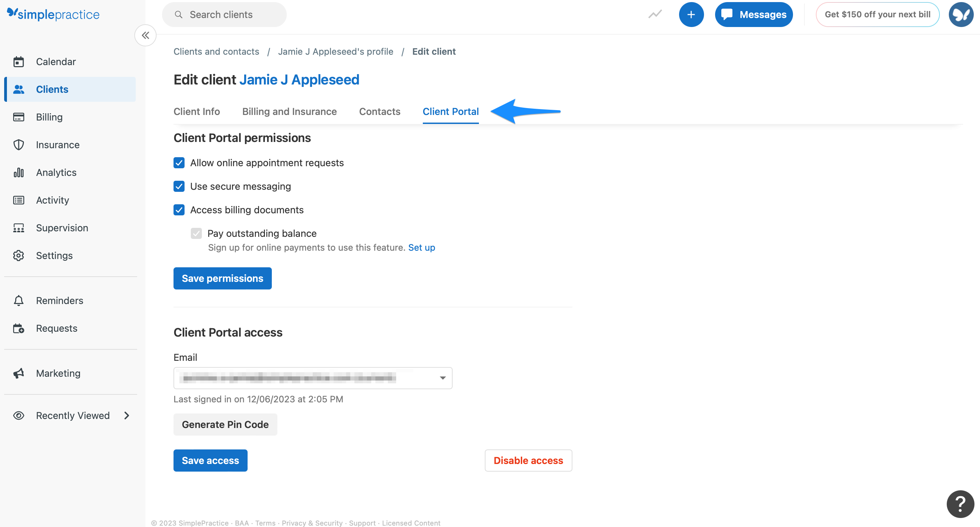Uncheck Allow online appointment requests

[179, 163]
